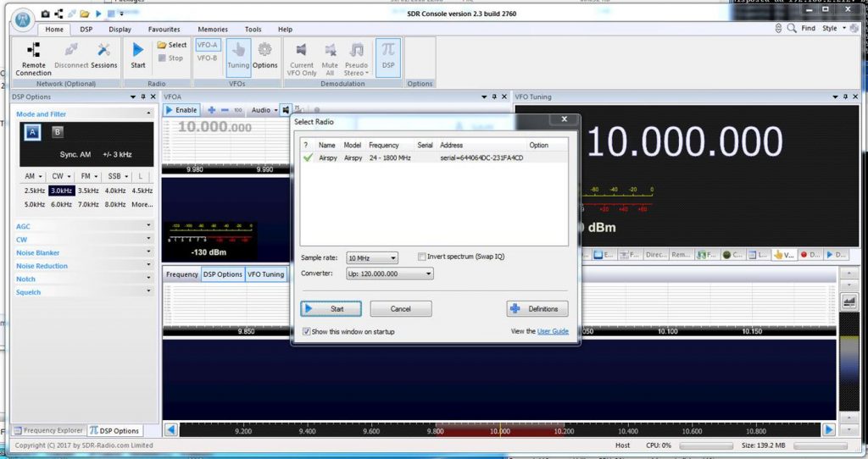Click the left arrow beside the frequency scale
Image resolution: width=868 pixels, height=459 pixels.
(x=171, y=429)
